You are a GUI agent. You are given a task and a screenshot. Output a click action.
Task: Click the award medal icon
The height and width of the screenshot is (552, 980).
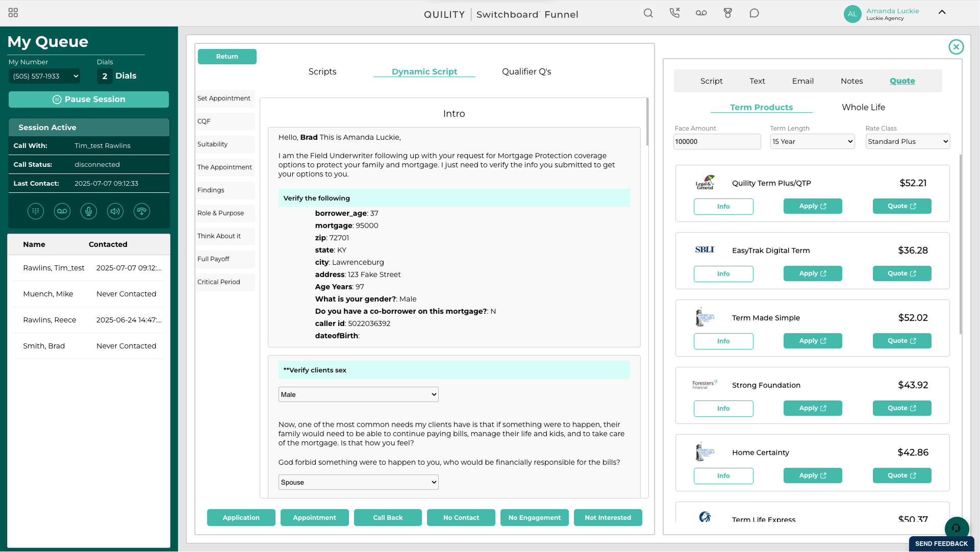(x=727, y=13)
